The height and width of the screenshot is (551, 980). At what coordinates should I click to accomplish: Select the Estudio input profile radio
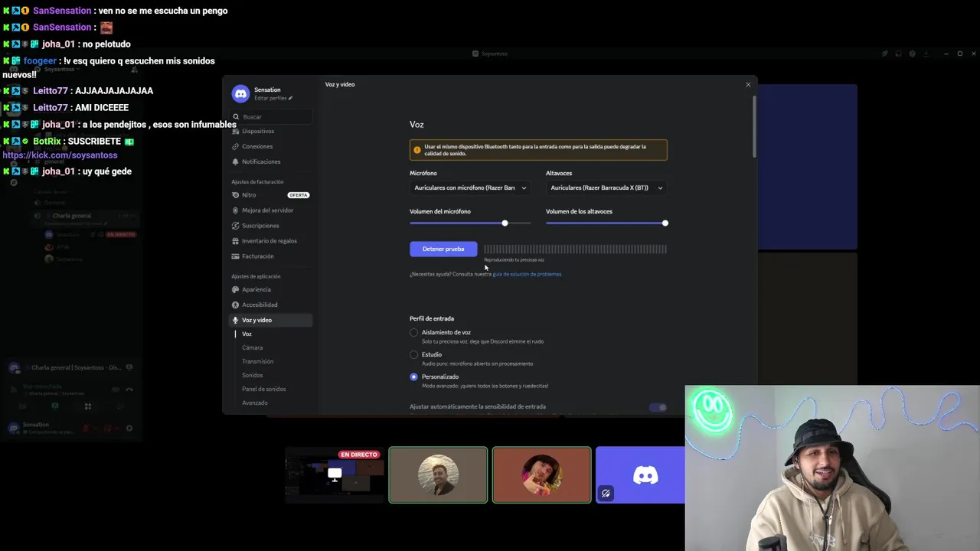coord(414,354)
